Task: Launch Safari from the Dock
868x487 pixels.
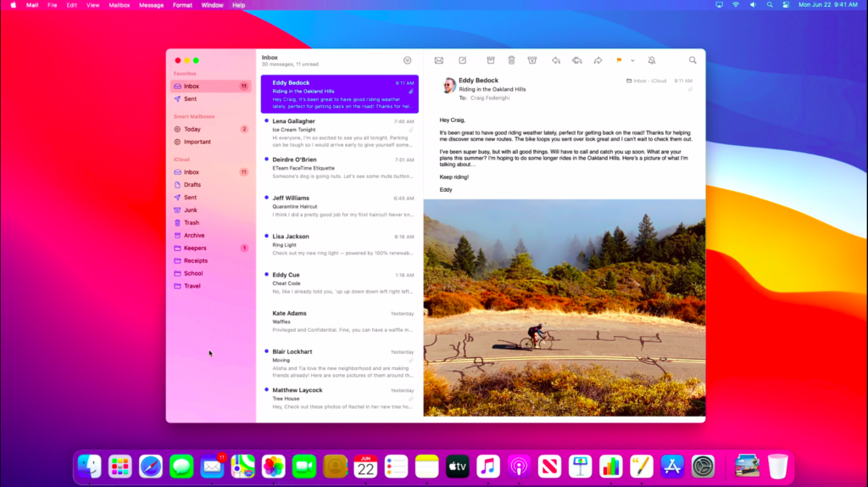Action: pos(151,467)
